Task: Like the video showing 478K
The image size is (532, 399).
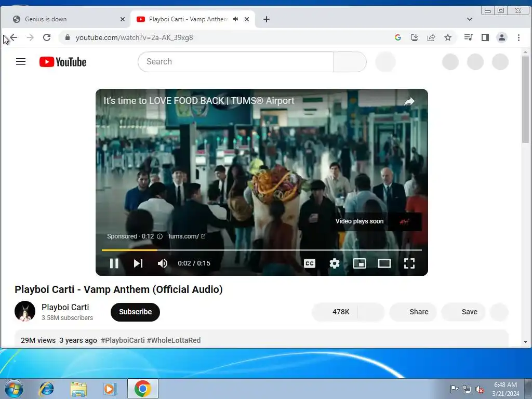Action: pyautogui.click(x=335, y=312)
